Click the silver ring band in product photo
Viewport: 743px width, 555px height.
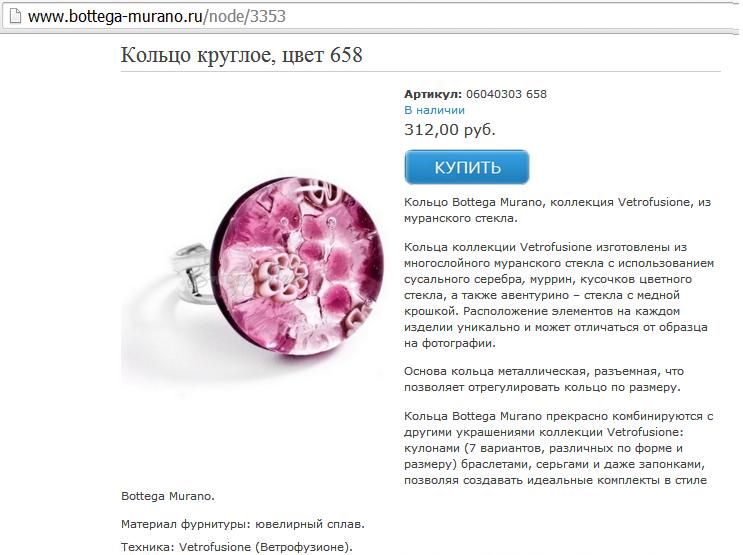click(x=192, y=273)
